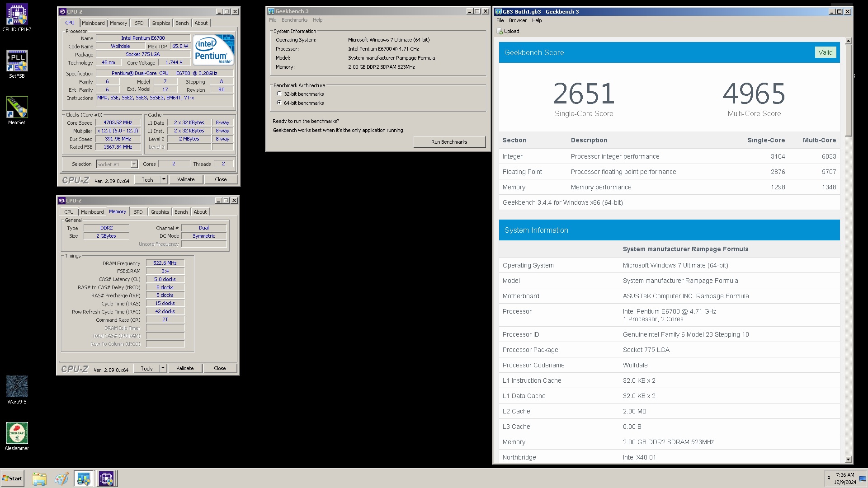Click Validate in Memory CPU-Z window

point(185,368)
